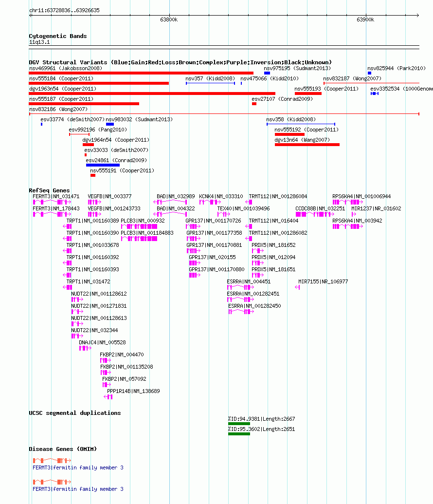Open PLCB3|NM_001184883 gene glyph
The width and height of the screenshot is (433, 504).
pyautogui.click(x=139, y=239)
